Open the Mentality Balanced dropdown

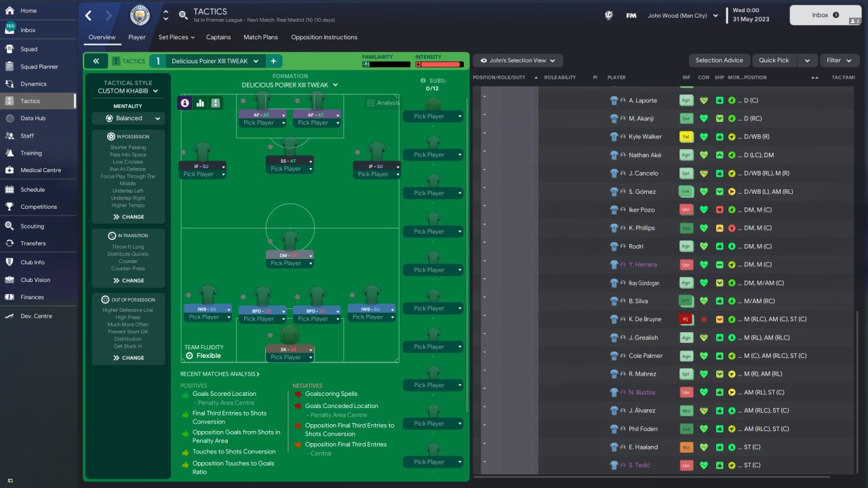[x=128, y=118]
